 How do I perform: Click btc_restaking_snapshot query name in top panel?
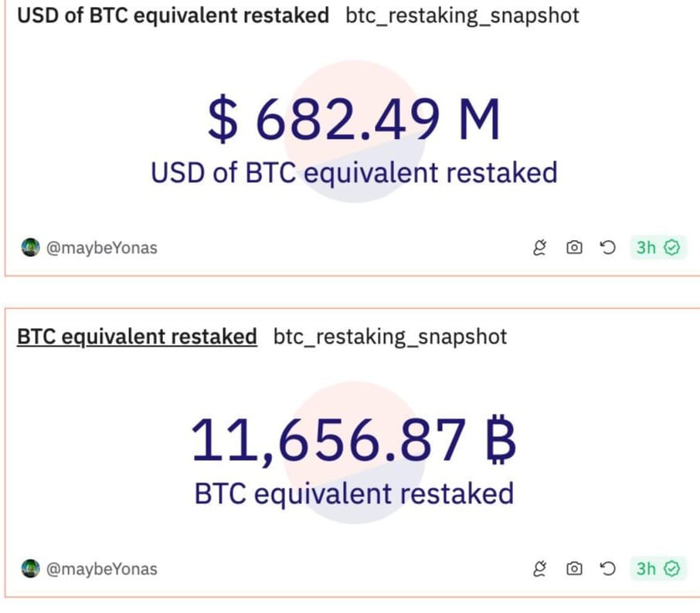click(x=462, y=15)
